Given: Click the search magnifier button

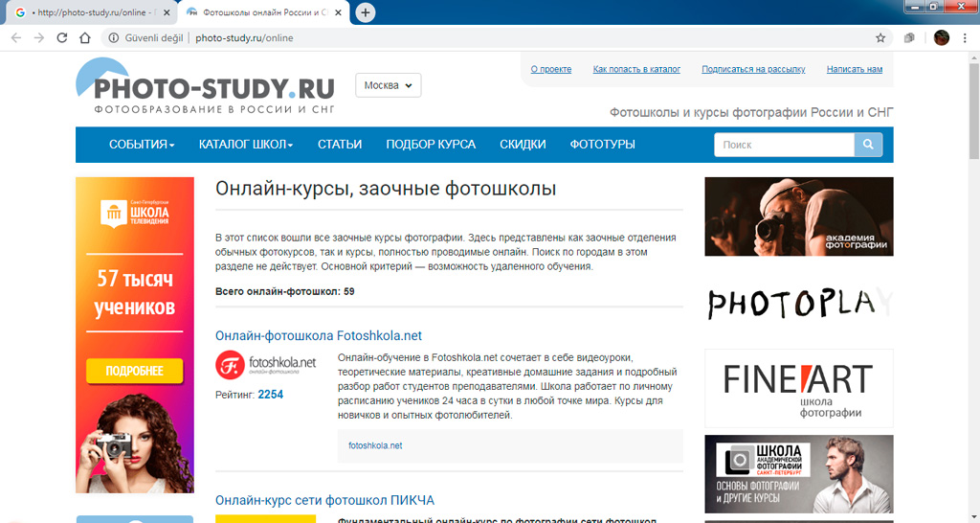Looking at the screenshot, I should point(868,145).
